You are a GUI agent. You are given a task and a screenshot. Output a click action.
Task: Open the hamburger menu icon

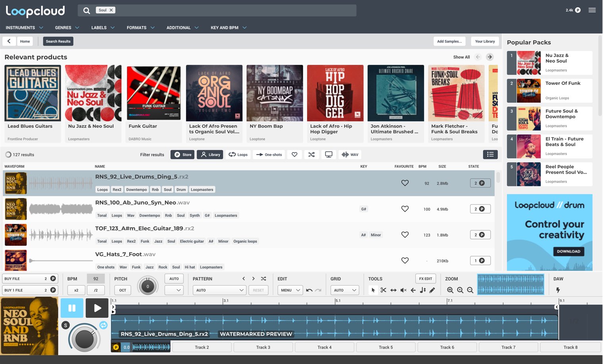592,10
